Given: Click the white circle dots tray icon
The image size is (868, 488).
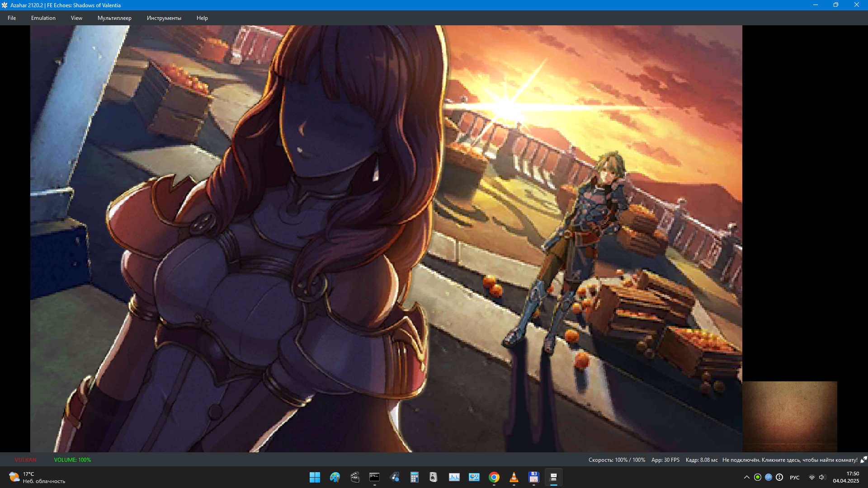Looking at the screenshot, I should [x=779, y=477].
